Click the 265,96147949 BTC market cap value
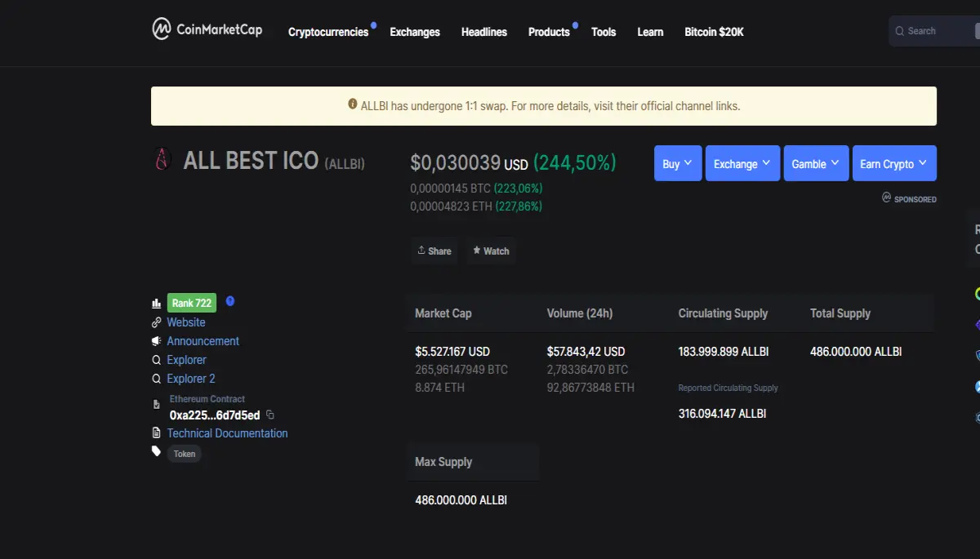This screenshot has height=559, width=980. (x=461, y=370)
